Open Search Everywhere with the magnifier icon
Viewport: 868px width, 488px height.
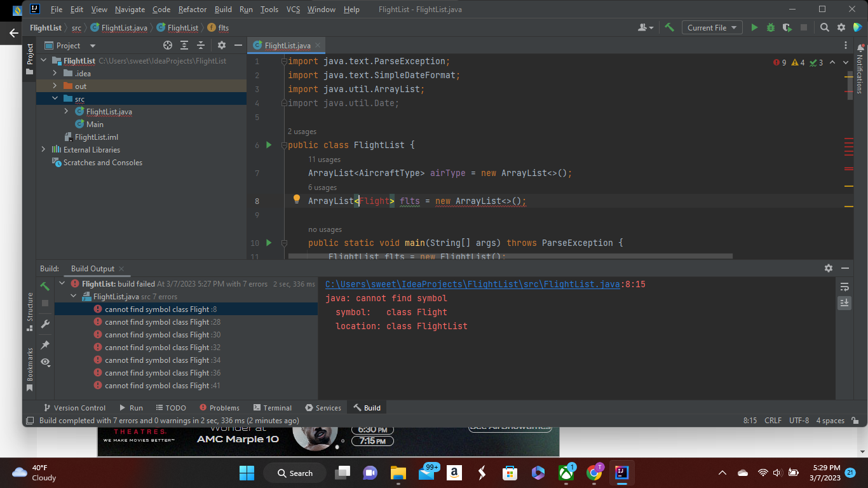click(x=824, y=27)
